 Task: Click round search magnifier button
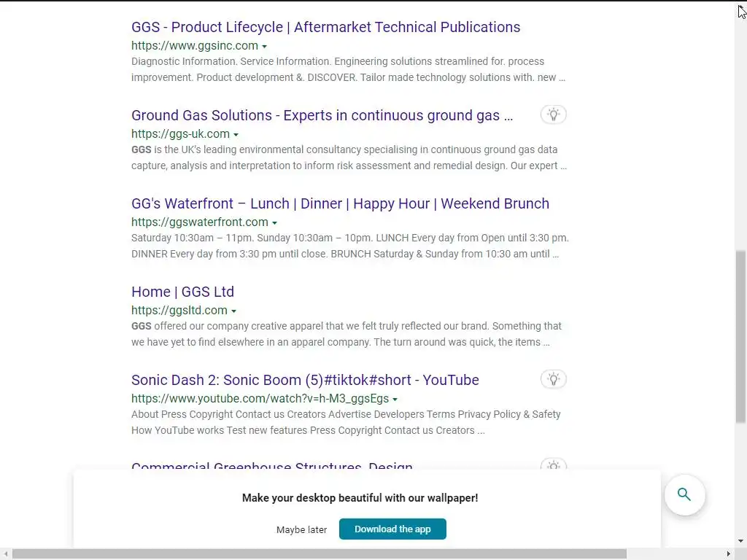(x=684, y=495)
